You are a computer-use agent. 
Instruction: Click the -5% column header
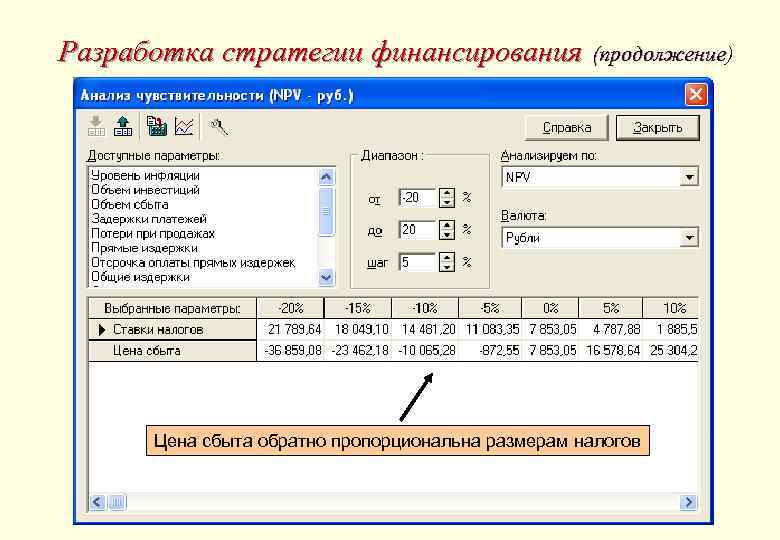click(490, 308)
